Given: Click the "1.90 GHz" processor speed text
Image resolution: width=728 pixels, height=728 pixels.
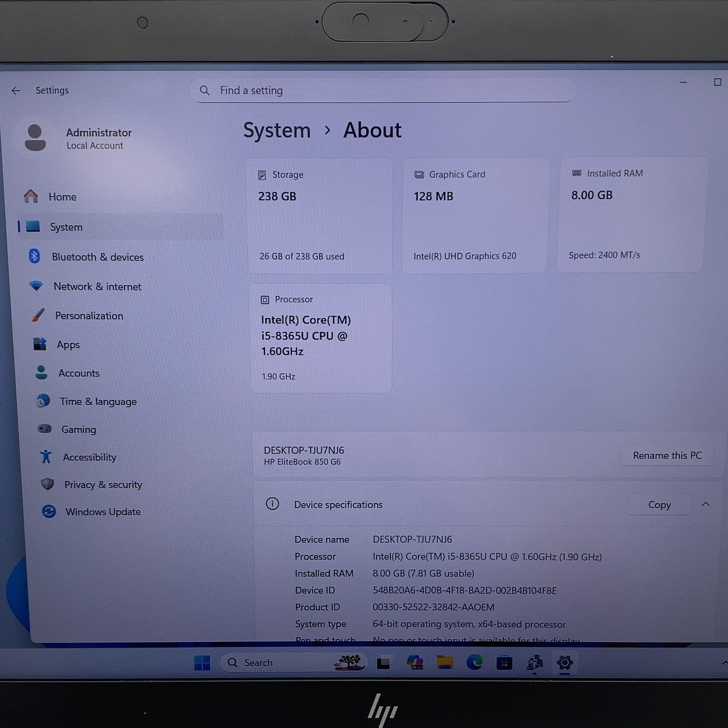Looking at the screenshot, I should (x=278, y=376).
